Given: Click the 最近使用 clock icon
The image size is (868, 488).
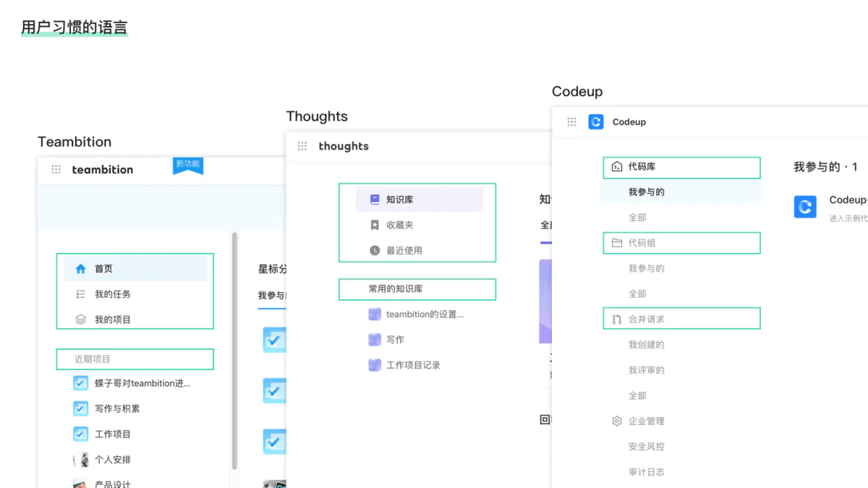Looking at the screenshot, I should 375,251.
